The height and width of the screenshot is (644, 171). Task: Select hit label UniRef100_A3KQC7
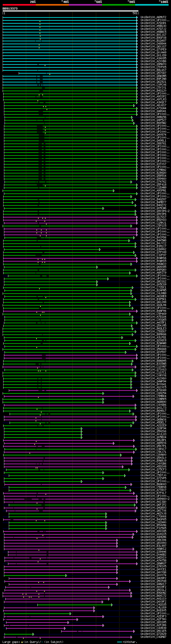[153, 103]
